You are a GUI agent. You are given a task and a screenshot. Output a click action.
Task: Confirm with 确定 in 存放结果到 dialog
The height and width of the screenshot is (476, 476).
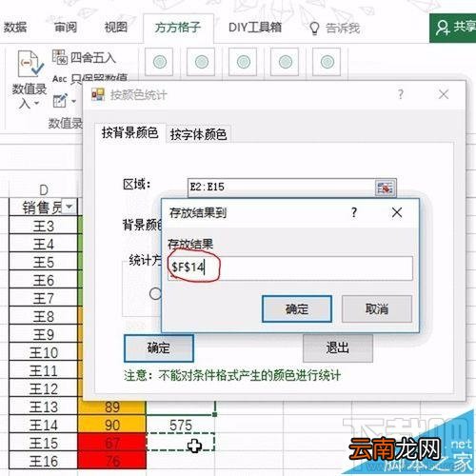[297, 308]
